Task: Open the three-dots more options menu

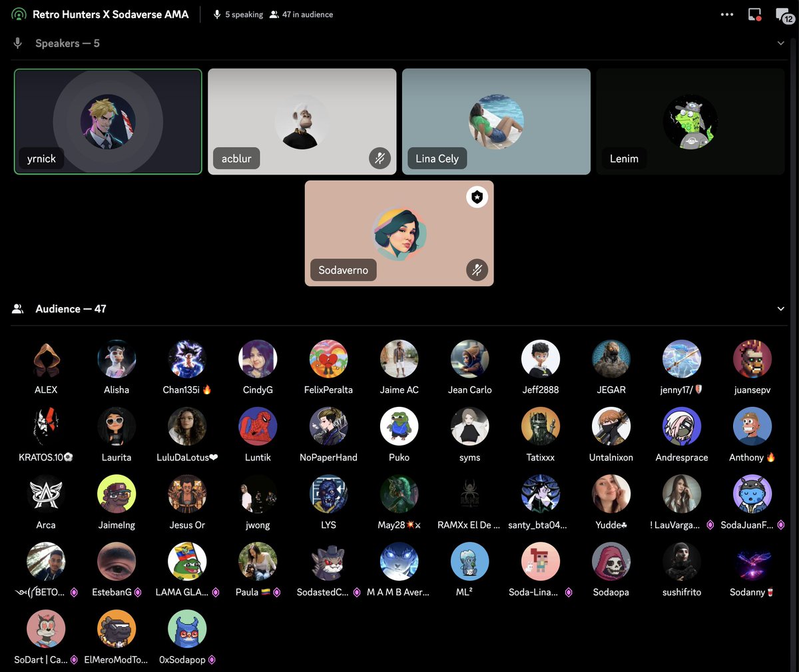Action: pos(726,14)
